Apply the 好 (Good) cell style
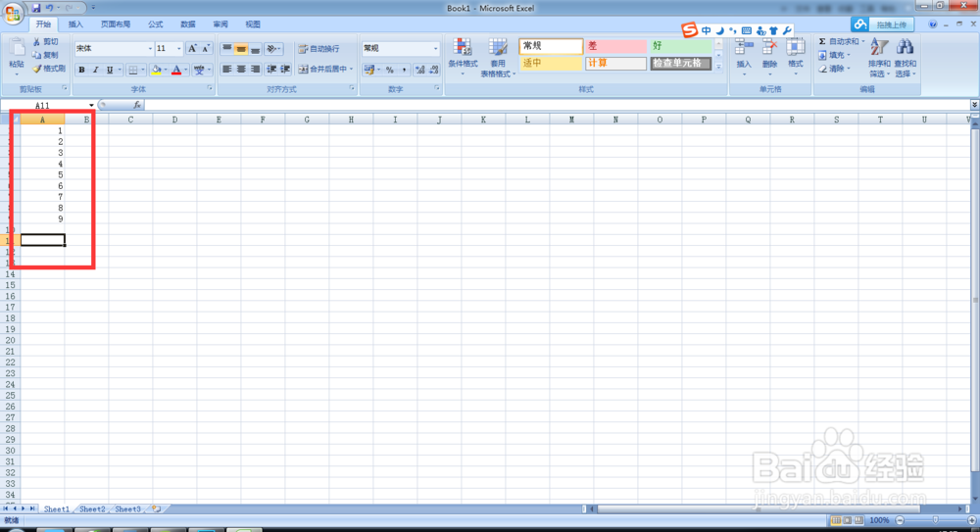The image size is (980, 532). click(680, 46)
